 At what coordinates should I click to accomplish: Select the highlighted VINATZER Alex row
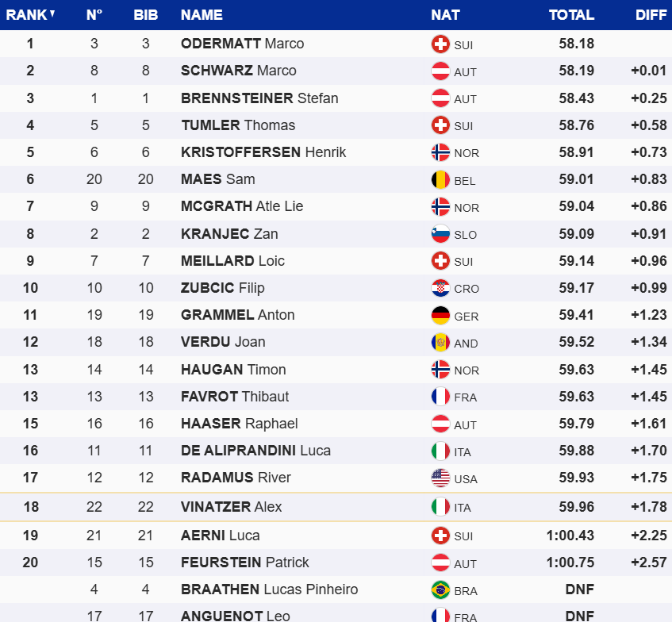pyautogui.click(x=336, y=507)
